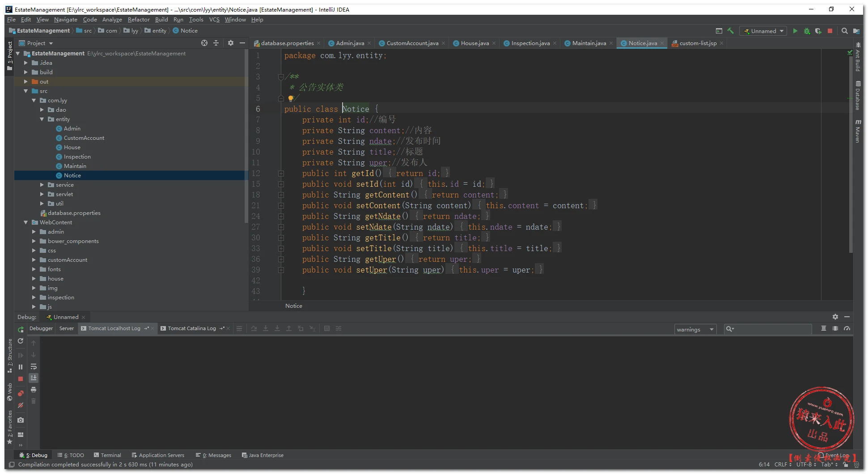
Task: Open the warnings filter dropdown in log
Action: [x=695, y=329]
